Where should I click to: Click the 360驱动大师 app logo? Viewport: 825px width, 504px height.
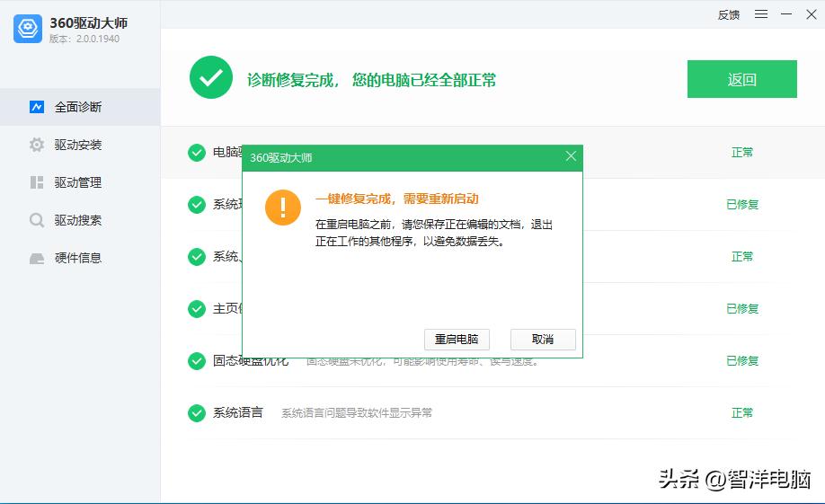pos(27,29)
